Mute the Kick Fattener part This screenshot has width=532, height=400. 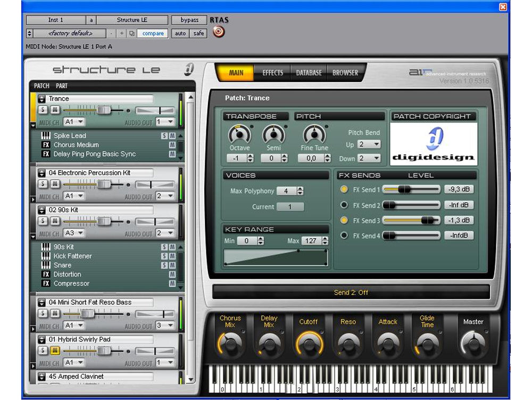click(x=172, y=256)
